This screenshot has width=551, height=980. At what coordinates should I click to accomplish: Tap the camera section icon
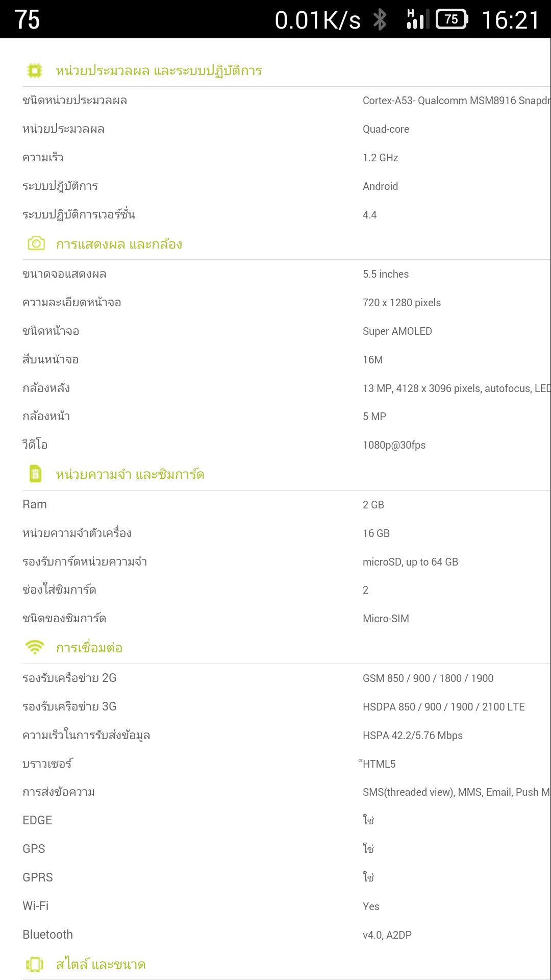[36, 243]
